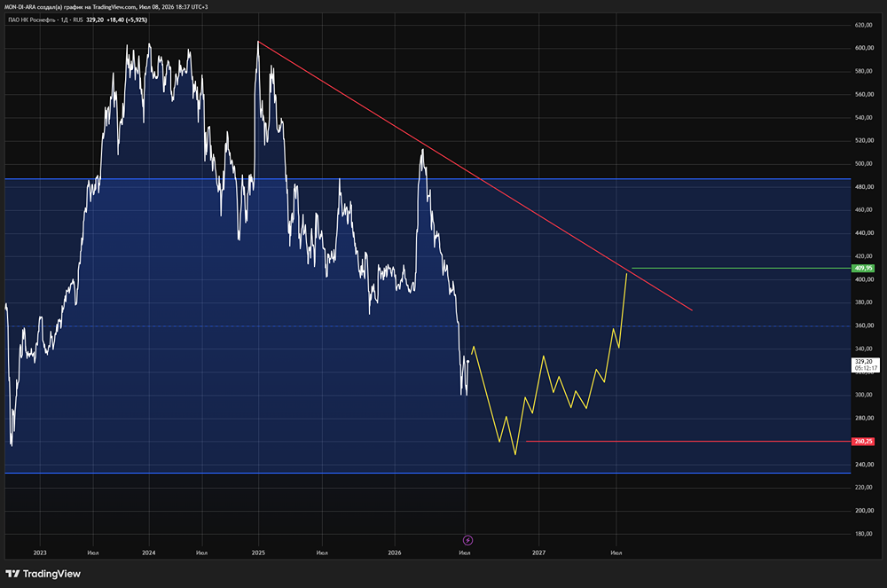Screen dimensions: 887x588
Task: Click the 620,00 price axis label
Action: click(863, 25)
